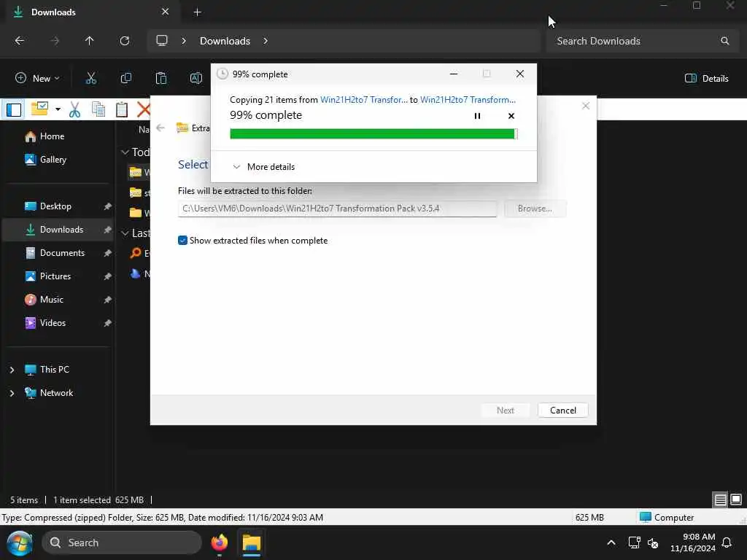This screenshot has width=747, height=560.
Task: Click the red X Delete icon
Action: tap(144, 109)
